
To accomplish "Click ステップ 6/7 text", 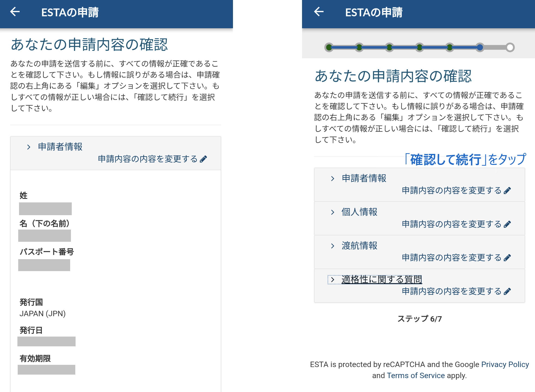I will click(x=419, y=319).
